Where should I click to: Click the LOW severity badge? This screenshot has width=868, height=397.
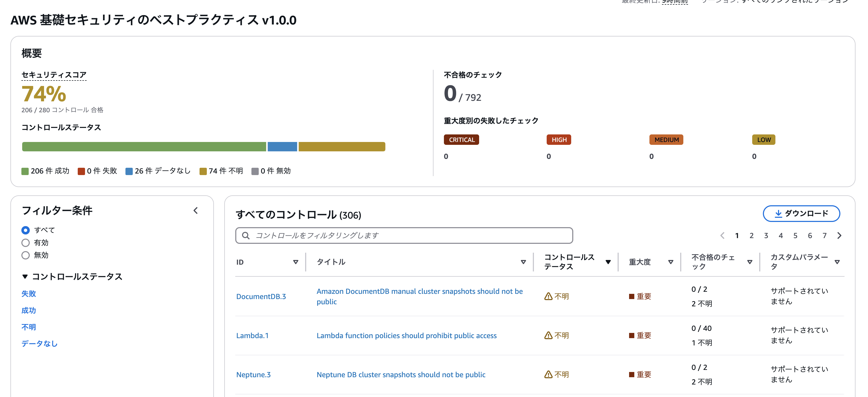click(764, 140)
